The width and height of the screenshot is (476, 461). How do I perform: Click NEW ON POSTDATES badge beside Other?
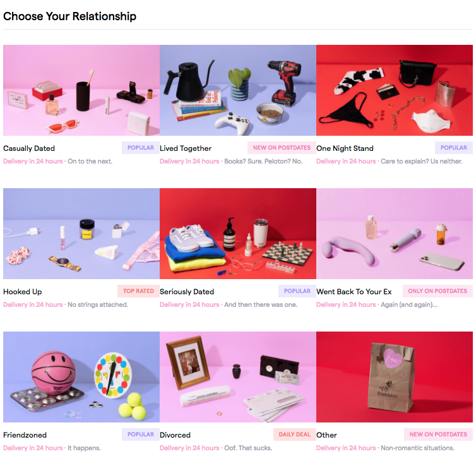[x=438, y=434]
